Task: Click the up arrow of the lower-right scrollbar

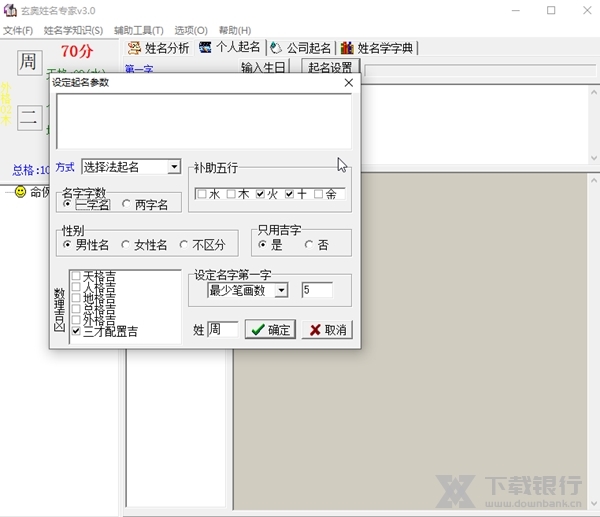Action: [x=593, y=180]
